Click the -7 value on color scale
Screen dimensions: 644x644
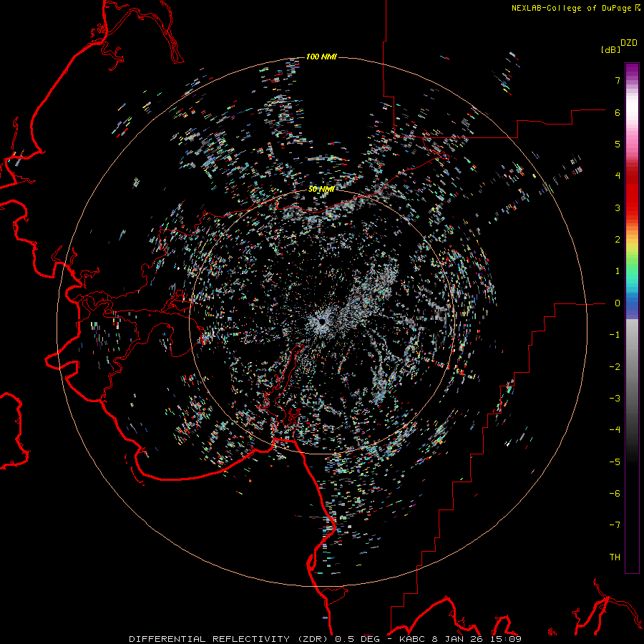coord(615,525)
